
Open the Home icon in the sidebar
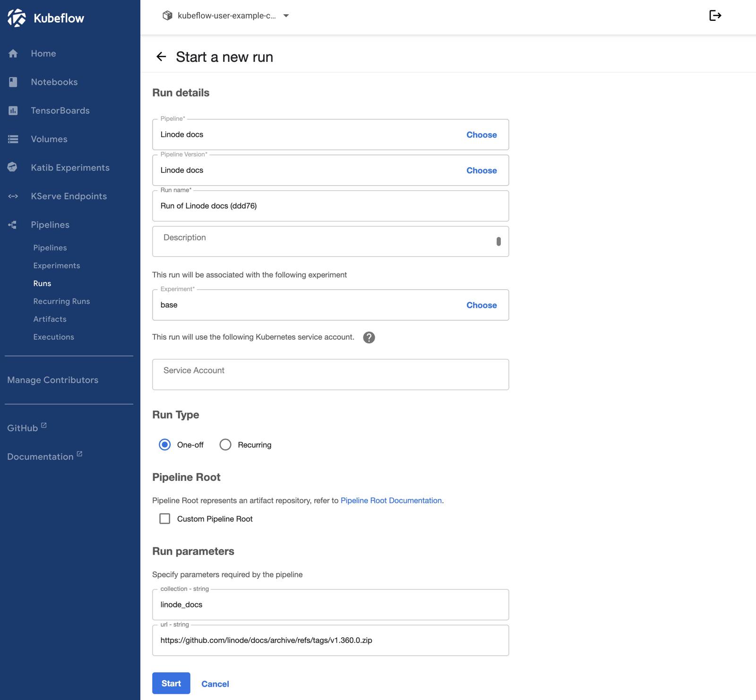pyautogui.click(x=13, y=53)
